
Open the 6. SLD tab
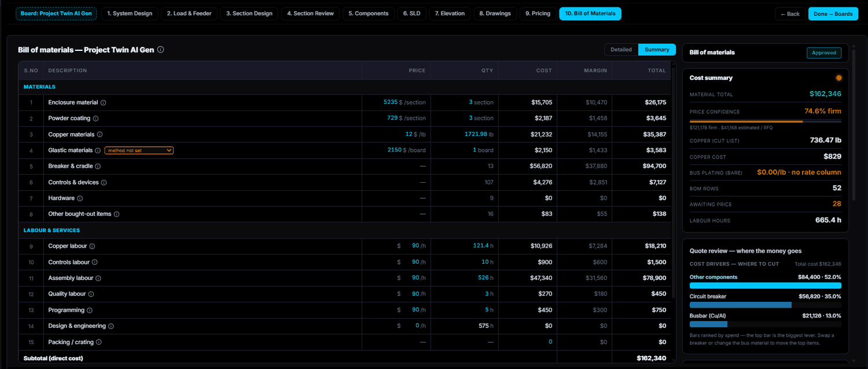tap(412, 13)
